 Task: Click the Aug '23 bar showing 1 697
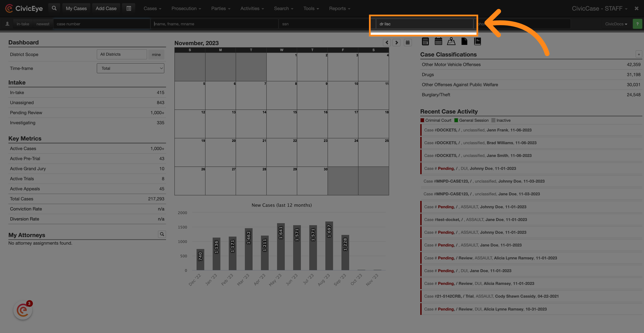click(x=329, y=246)
